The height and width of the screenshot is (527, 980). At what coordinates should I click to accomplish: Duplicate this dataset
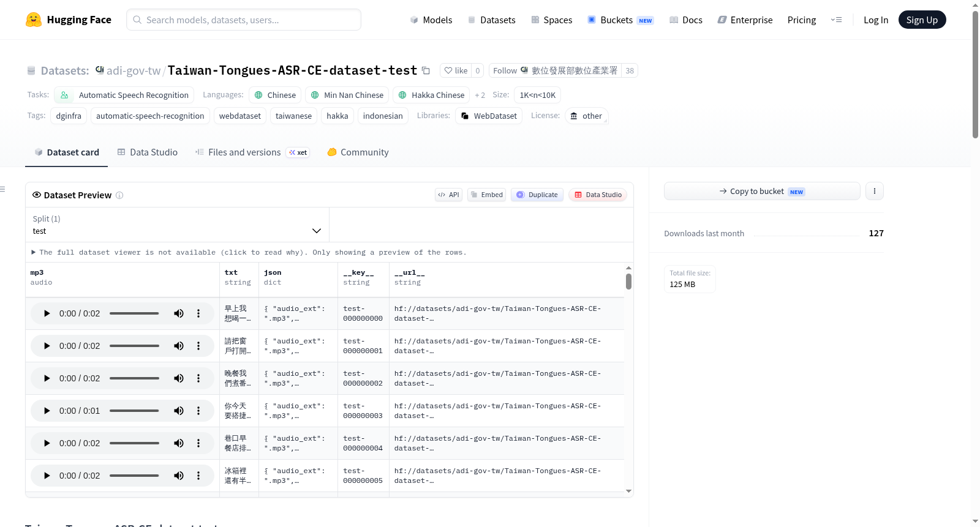point(537,195)
